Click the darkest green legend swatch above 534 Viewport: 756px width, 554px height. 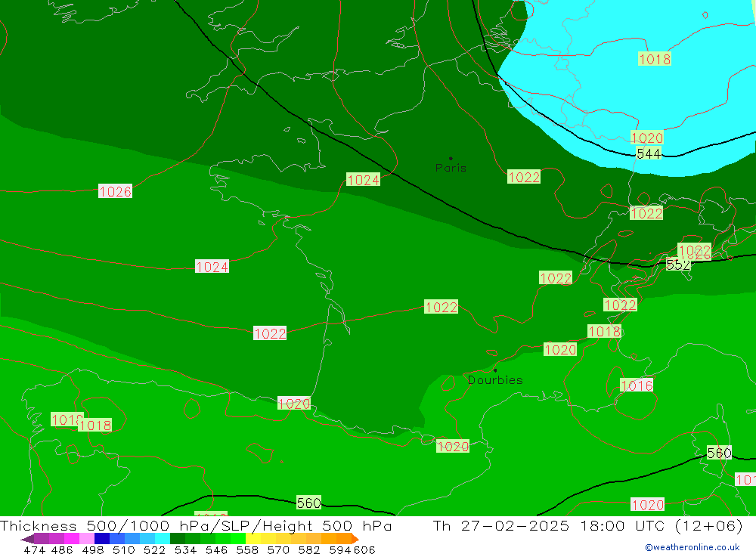tap(178, 539)
